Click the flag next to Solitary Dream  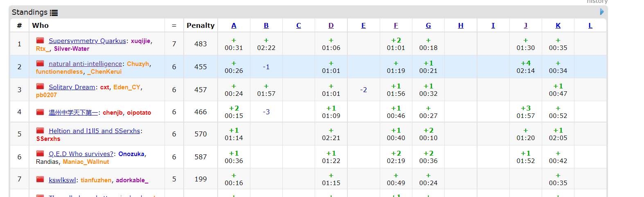pos(40,86)
